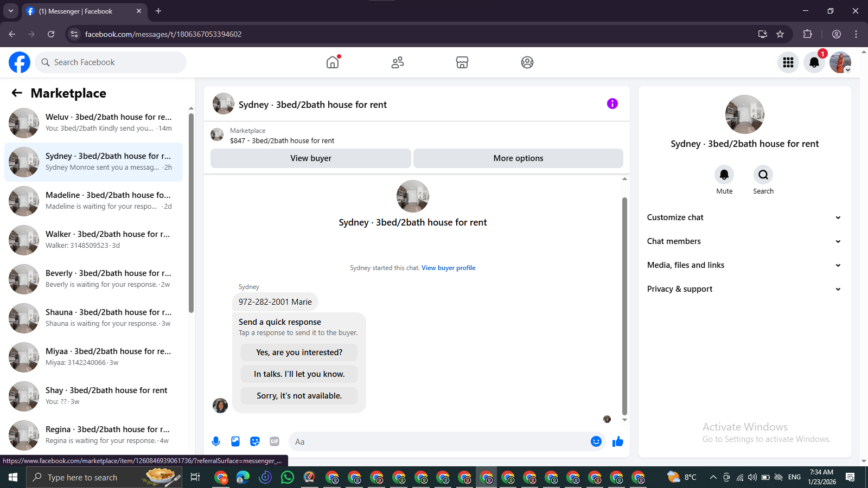Open Microsoft Edge from the taskbar
This screenshot has width=868, height=488.
243,477
